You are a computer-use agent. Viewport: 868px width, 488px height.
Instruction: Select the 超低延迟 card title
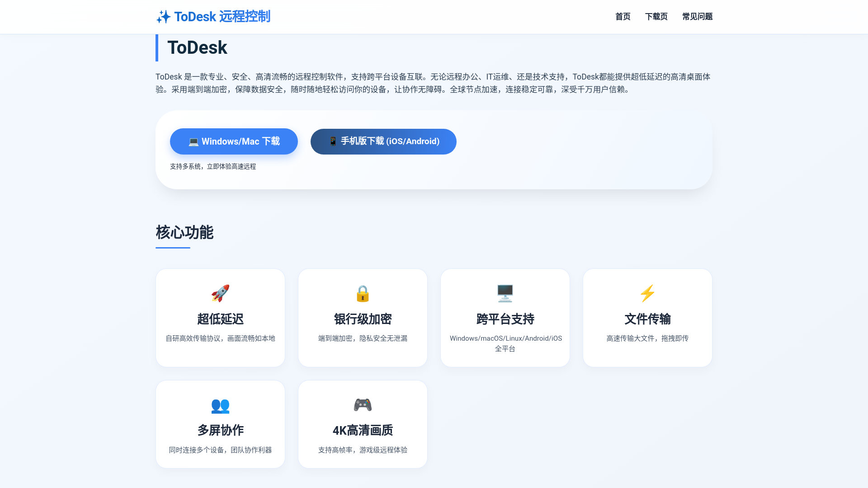click(x=220, y=319)
